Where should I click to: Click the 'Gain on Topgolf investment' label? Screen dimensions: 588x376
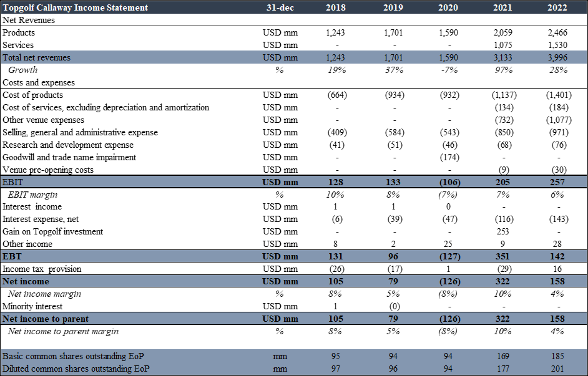[53, 231]
